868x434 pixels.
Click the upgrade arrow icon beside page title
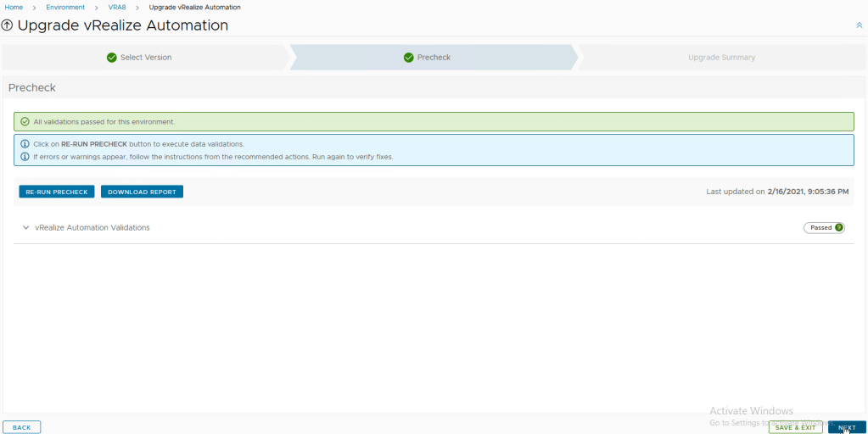(x=8, y=25)
